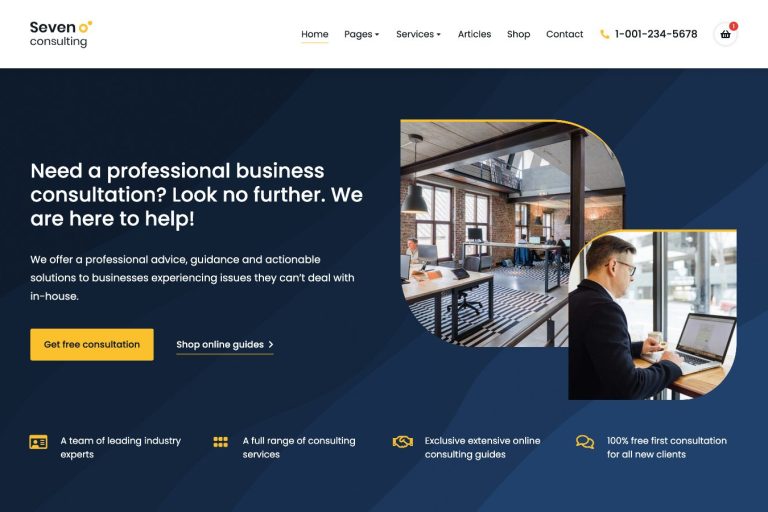Expand the Pages dropdown menu
This screenshot has width=768, height=512.
tap(361, 34)
